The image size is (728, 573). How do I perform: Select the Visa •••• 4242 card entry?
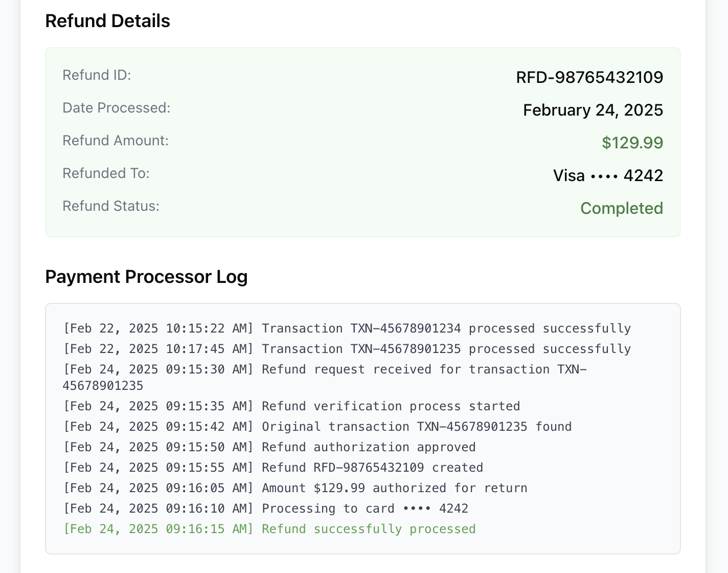(608, 175)
